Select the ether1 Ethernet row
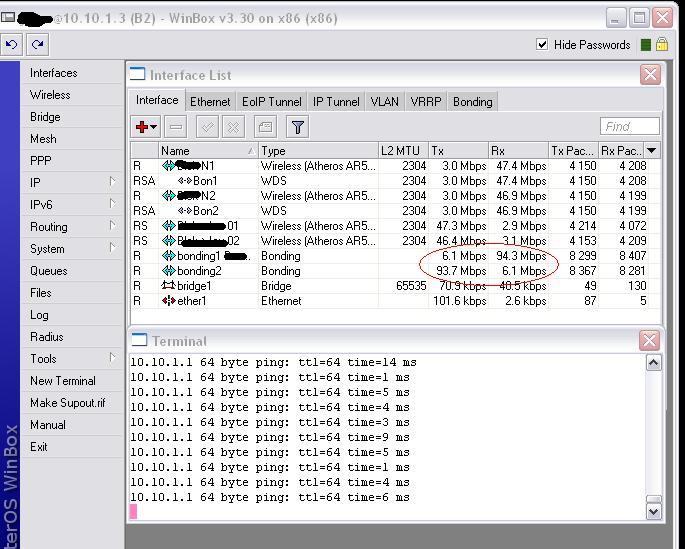The image size is (685, 549). point(395,301)
